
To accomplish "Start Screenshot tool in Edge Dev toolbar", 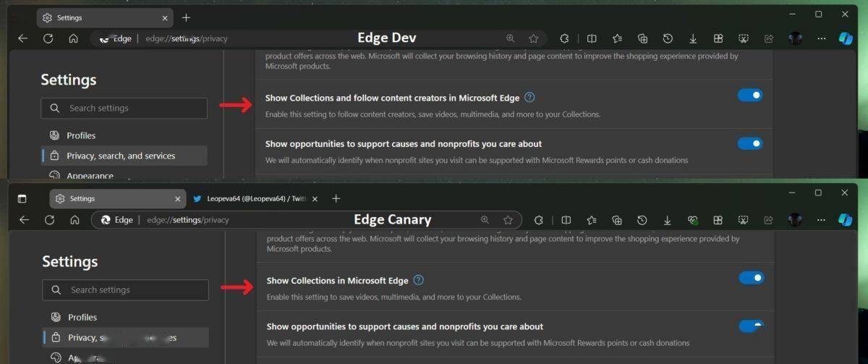I will coord(744,38).
